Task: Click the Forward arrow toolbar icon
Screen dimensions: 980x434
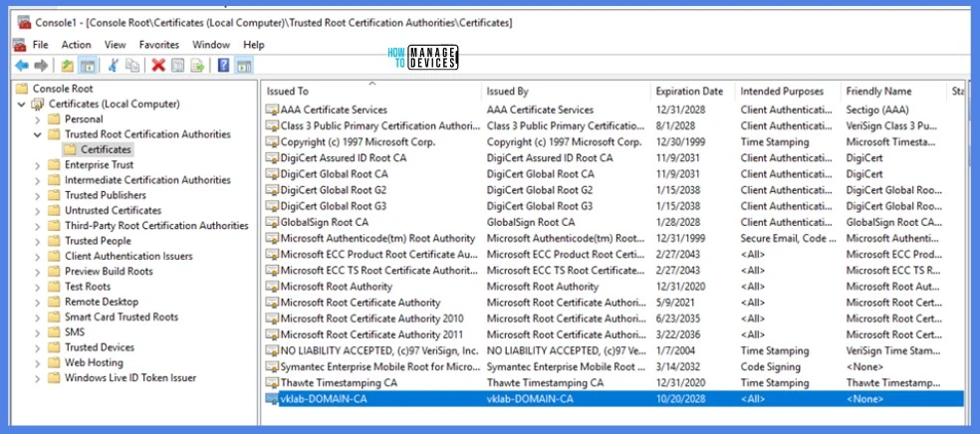Action: click(x=41, y=65)
